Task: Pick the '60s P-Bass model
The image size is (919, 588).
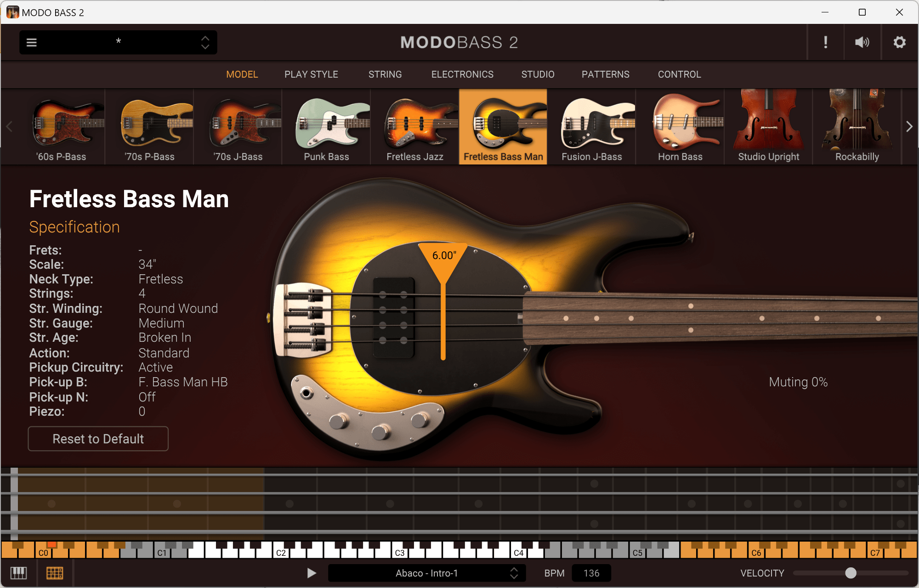Action: click(x=61, y=127)
